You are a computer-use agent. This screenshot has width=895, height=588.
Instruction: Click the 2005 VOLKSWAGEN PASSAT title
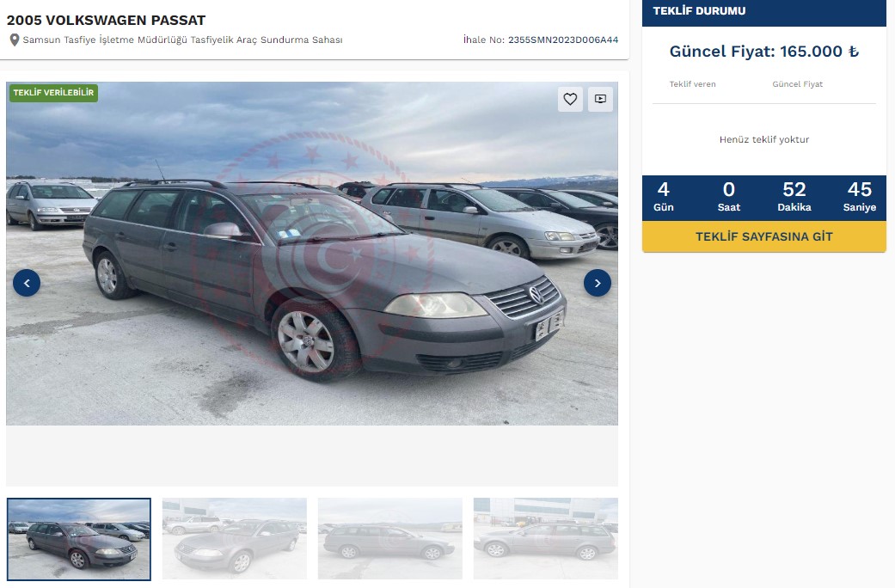pyautogui.click(x=106, y=20)
